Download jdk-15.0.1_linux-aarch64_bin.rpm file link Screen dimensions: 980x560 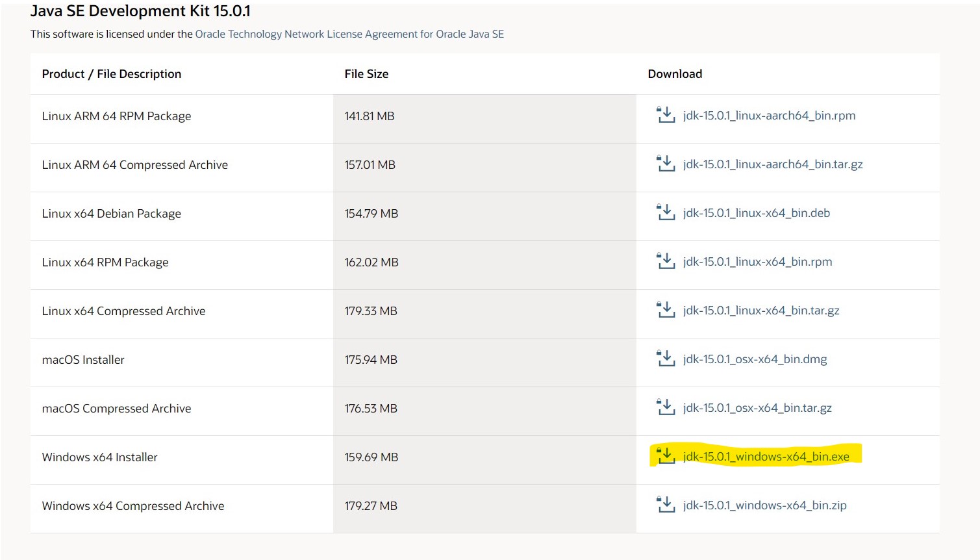pyautogui.click(x=769, y=116)
